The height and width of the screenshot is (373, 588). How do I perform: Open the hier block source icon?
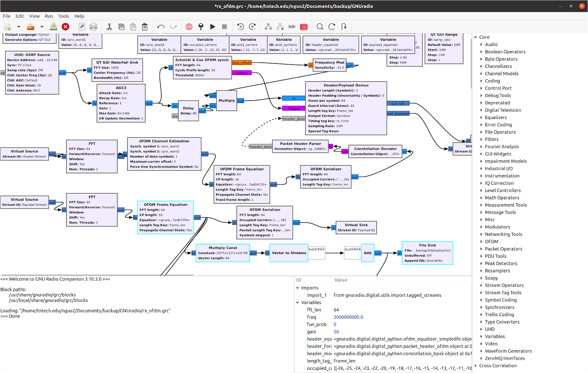point(344,26)
